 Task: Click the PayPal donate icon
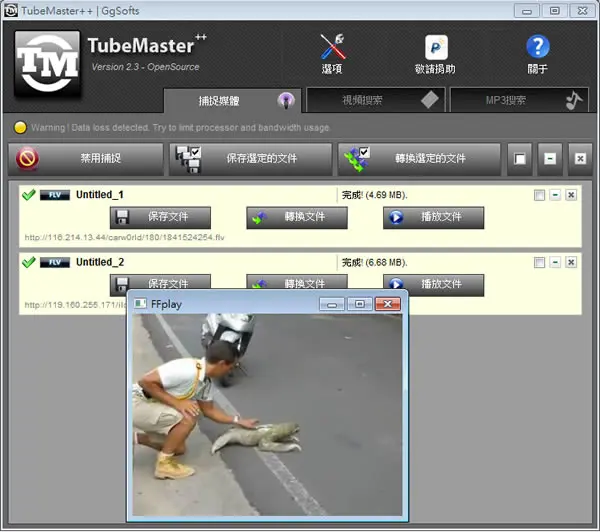coord(436,47)
